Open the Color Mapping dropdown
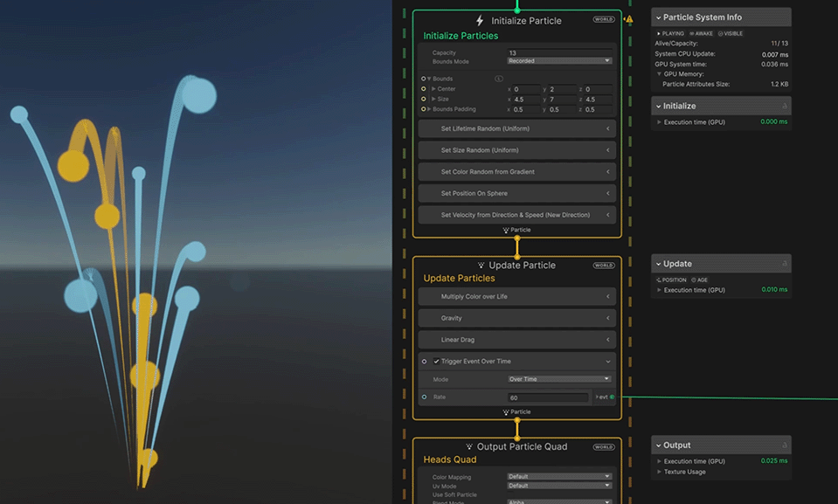Viewport: 838px width, 504px height. 559,477
